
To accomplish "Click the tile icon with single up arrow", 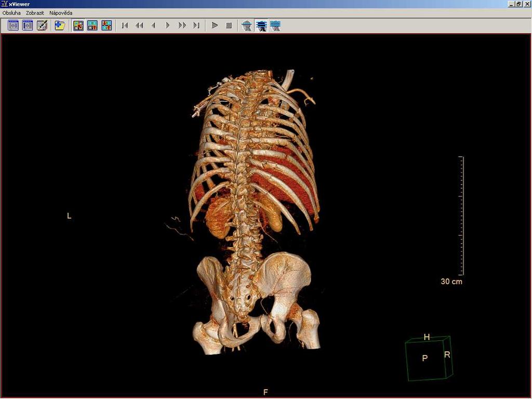I will point(92,25).
